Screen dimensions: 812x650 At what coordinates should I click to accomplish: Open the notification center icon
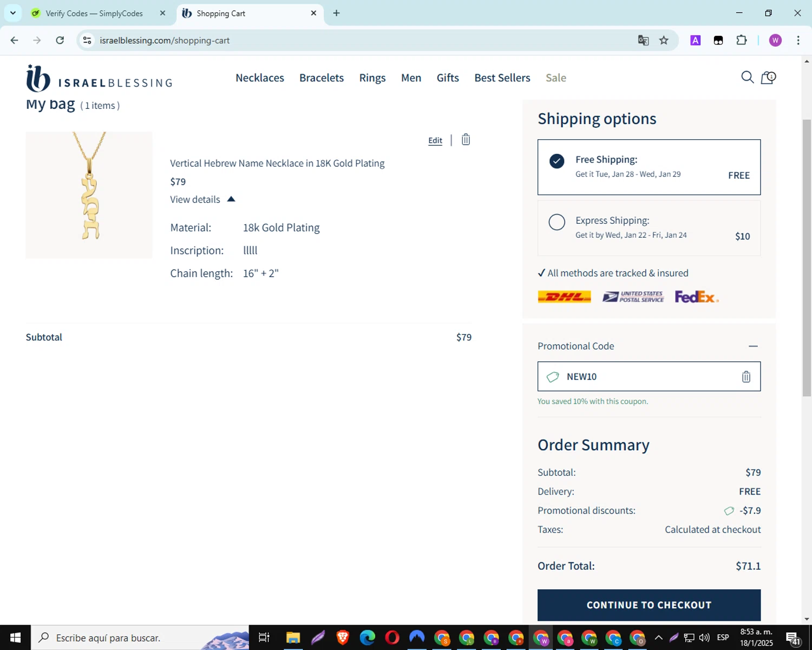tap(793, 638)
